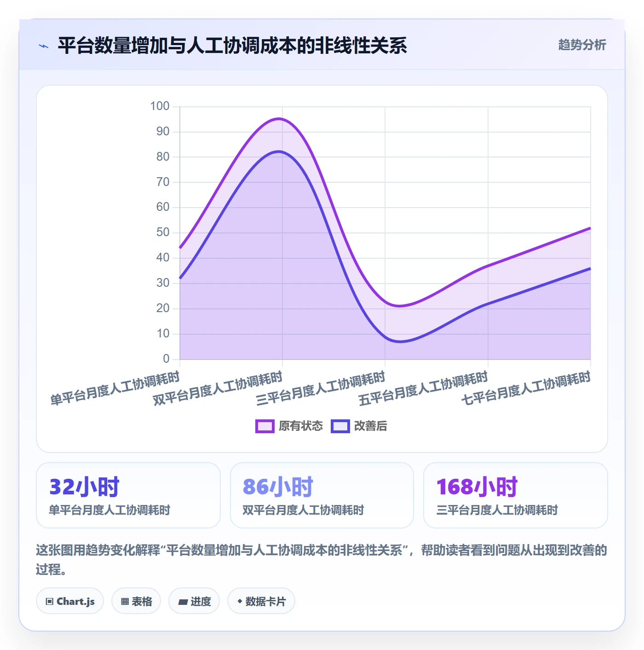Click the 双平台月度人工协调耗时 caption under 86小时
Image resolution: width=644 pixels, height=650 pixels.
point(303,510)
